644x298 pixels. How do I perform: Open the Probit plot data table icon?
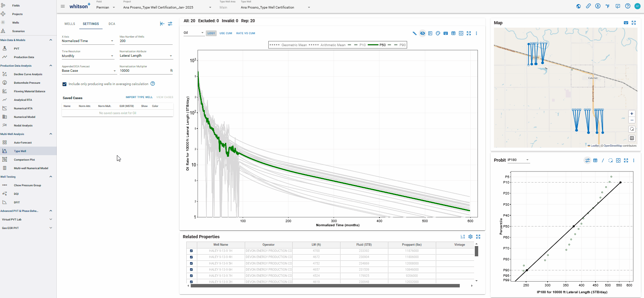pyautogui.click(x=595, y=160)
